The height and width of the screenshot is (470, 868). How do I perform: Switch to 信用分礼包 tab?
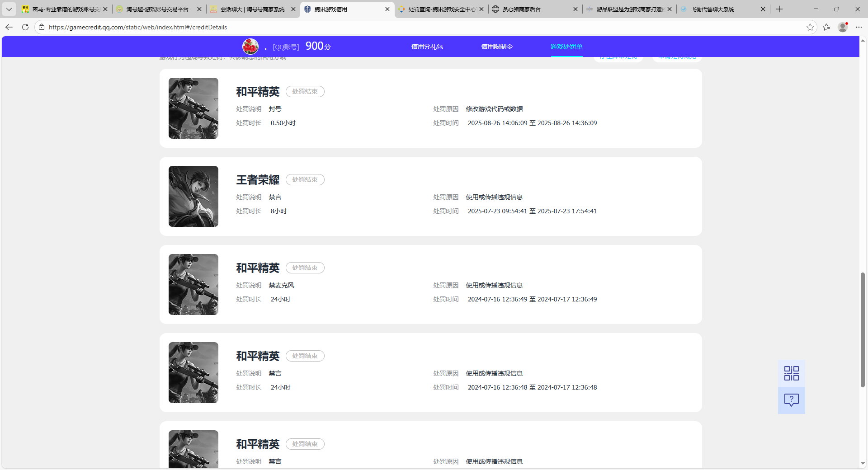click(427, 47)
